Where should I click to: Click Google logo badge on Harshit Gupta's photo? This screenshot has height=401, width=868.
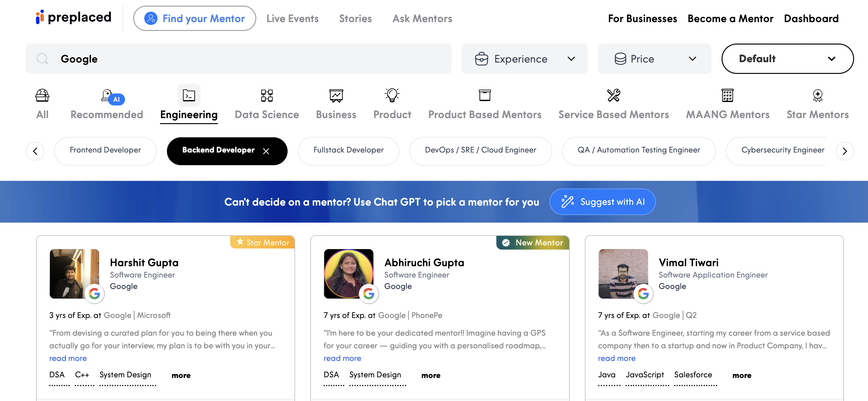point(94,294)
